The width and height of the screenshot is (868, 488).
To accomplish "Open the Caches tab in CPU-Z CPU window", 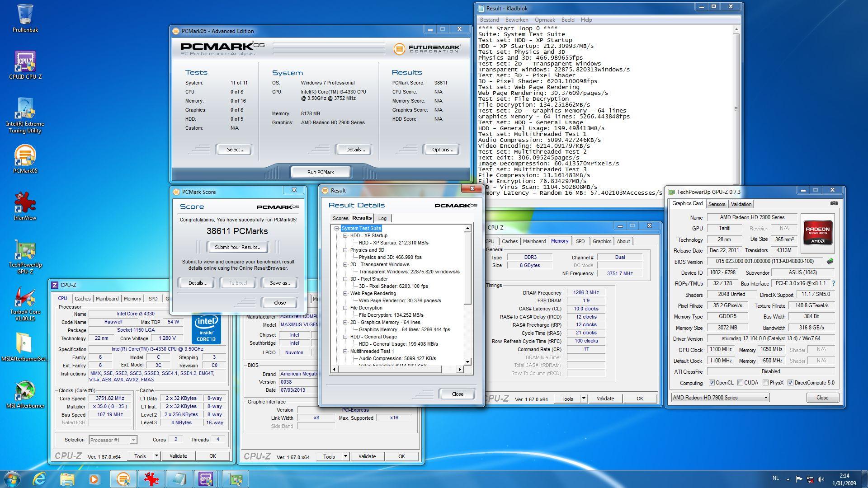I will tap(82, 299).
